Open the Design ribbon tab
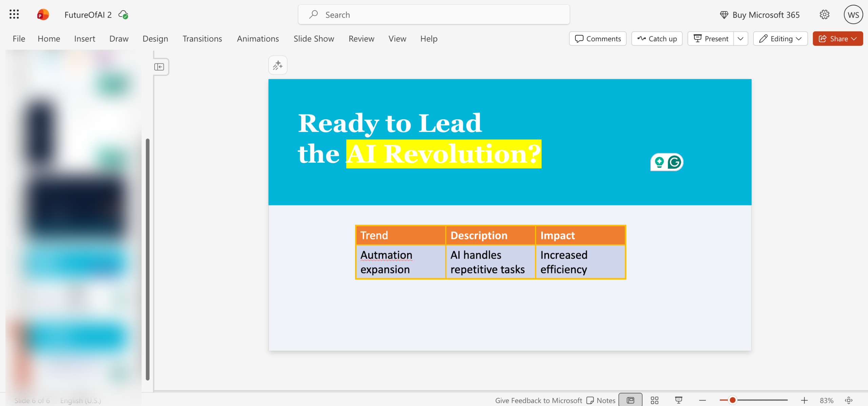The height and width of the screenshot is (406, 868). (155, 39)
